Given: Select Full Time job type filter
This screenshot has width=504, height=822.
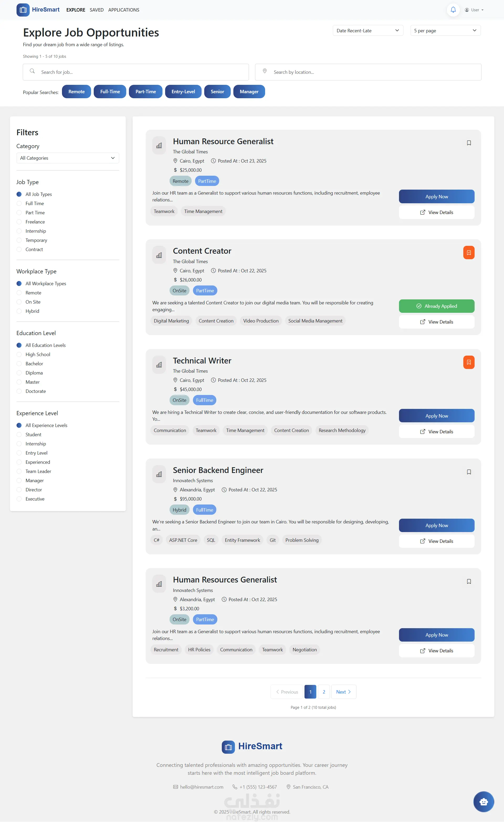Looking at the screenshot, I should pyautogui.click(x=19, y=204).
